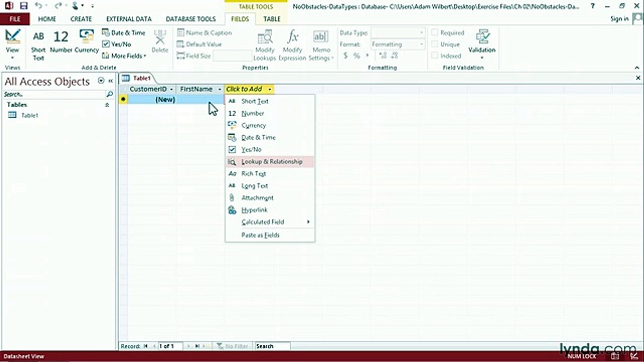Expand the Calculated Field submenu
644x362 pixels.
(x=270, y=222)
